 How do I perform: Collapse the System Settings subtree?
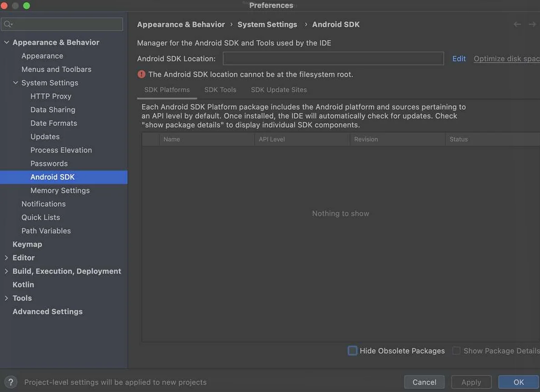point(15,83)
